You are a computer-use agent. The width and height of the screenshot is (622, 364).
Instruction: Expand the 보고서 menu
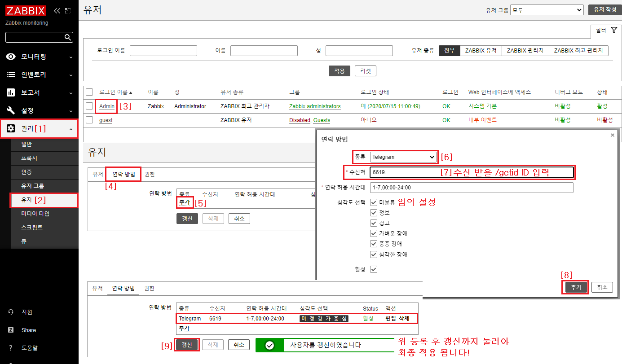pos(71,93)
